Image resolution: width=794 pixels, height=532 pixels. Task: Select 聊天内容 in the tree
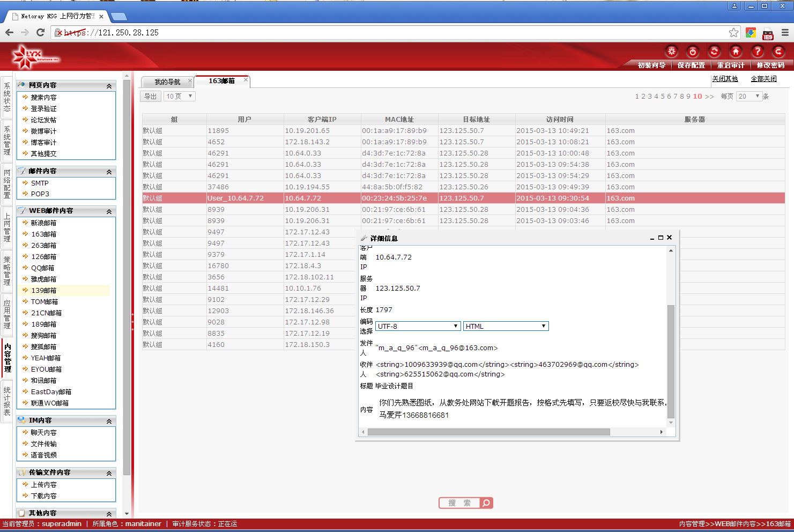43,433
